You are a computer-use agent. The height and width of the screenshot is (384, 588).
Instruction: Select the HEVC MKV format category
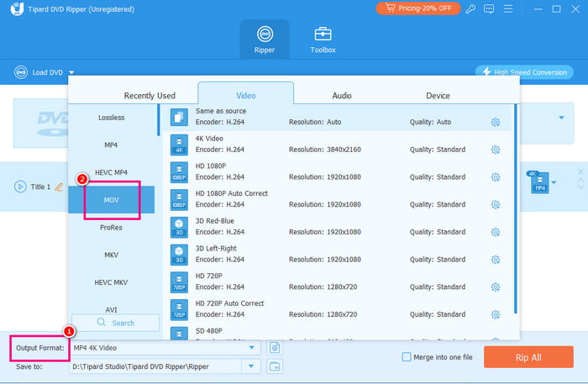[112, 282]
